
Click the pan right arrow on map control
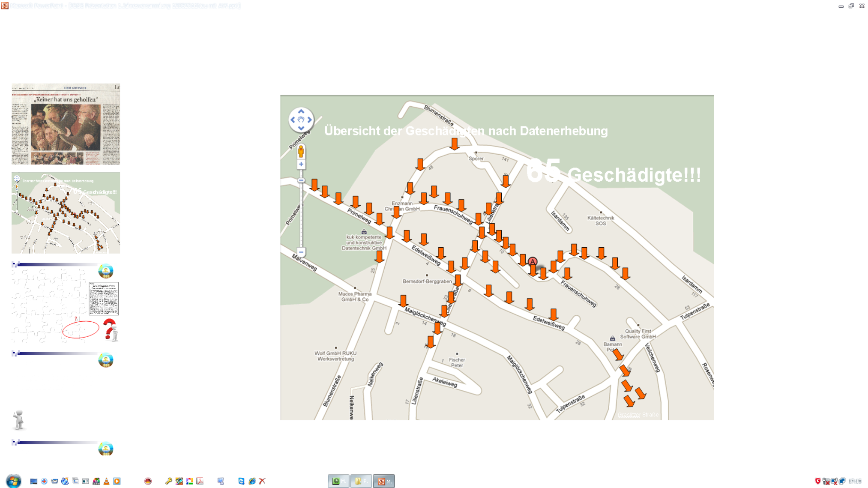tap(309, 120)
